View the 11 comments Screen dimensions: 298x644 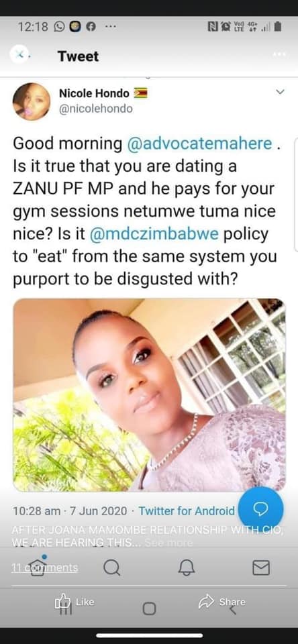[44, 568]
